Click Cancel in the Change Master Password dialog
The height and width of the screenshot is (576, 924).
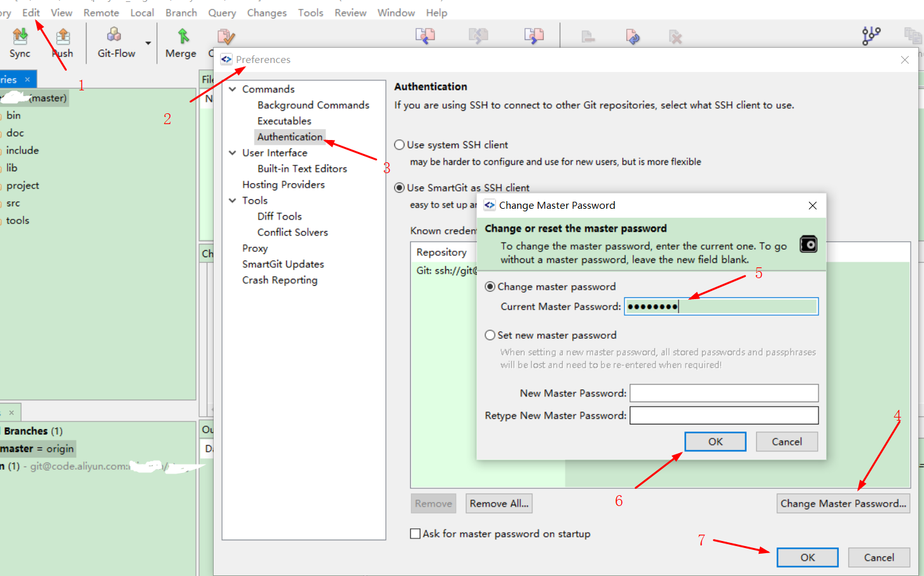coord(787,442)
